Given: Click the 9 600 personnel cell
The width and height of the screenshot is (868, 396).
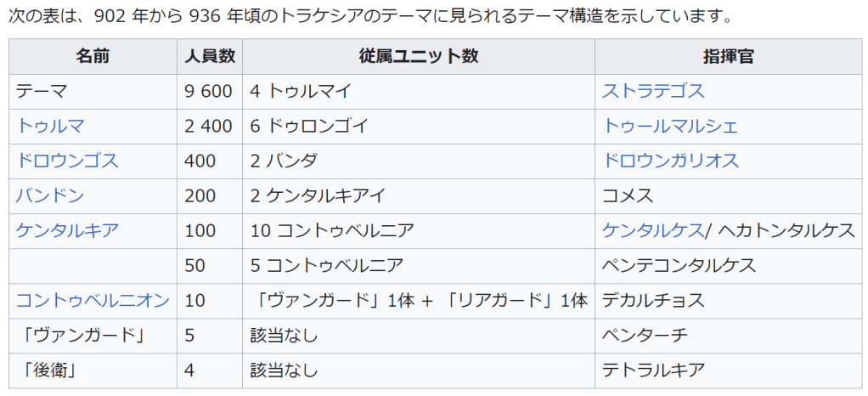Looking at the screenshot, I should pos(208,92).
